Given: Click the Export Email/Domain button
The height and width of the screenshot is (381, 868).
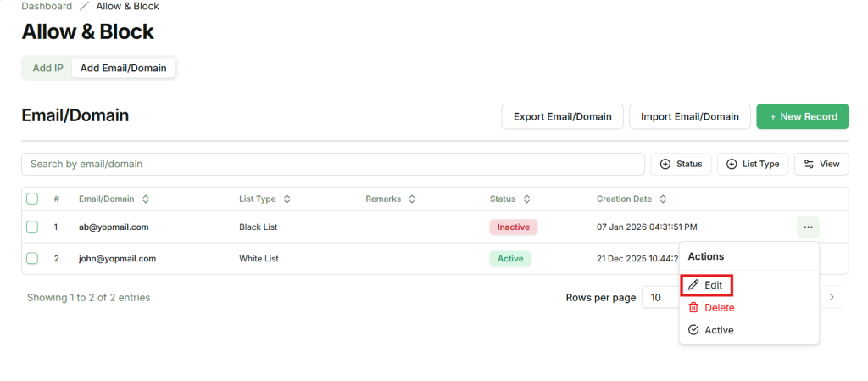Looking at the screenshot, I should click(562, 117).
